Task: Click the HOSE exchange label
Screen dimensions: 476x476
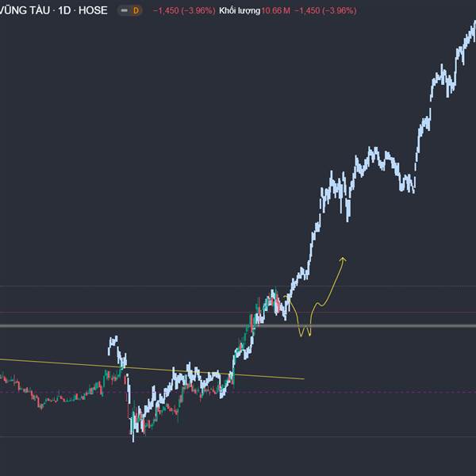Action: tap(93, 10)
